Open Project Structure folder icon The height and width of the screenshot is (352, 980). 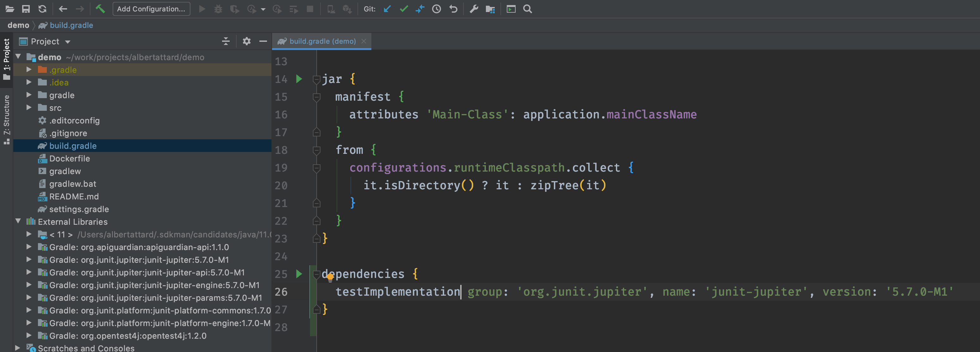(x=490, y=9)
